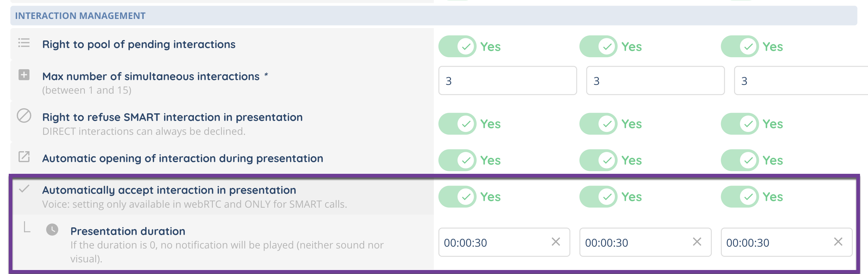
Task: Turn off first column automatically accept interaction
Action: coord(457,197)
